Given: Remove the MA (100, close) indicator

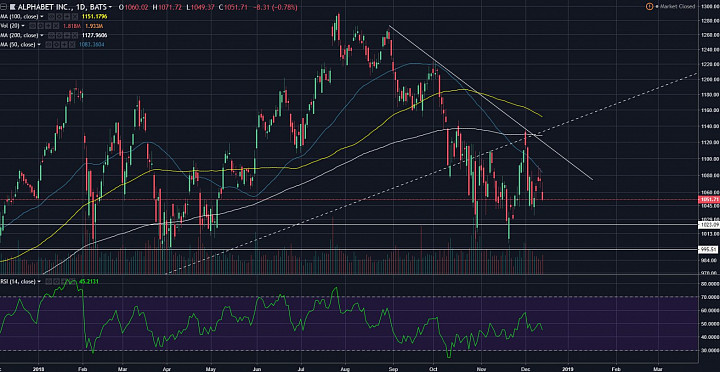Looking at the screenshot, I should click(x=75, y=17).
